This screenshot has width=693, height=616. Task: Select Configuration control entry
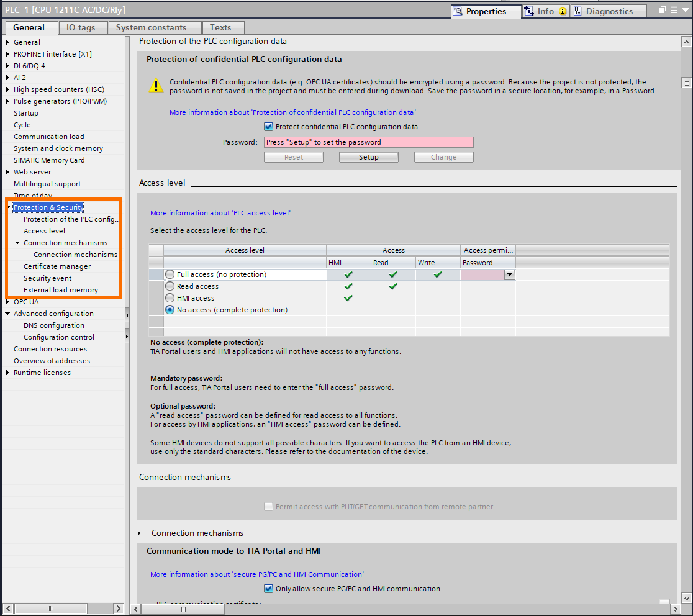tap(59, 338)
